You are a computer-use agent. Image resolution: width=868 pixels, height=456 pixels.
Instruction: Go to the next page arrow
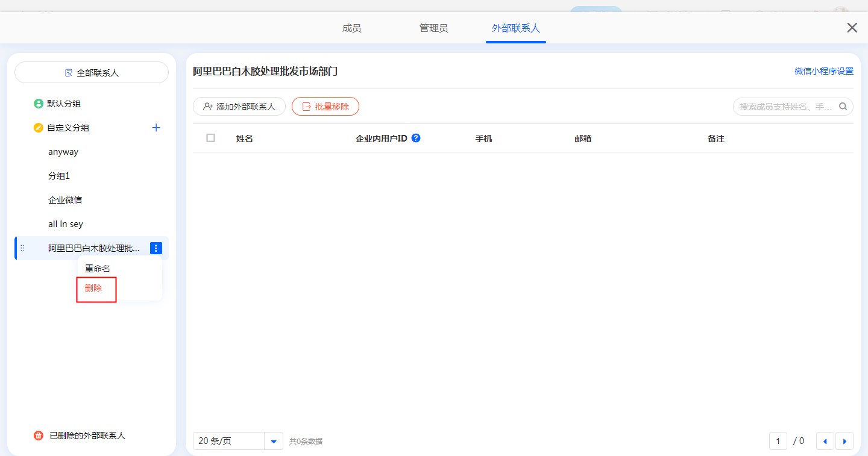(x=844, y=441)
